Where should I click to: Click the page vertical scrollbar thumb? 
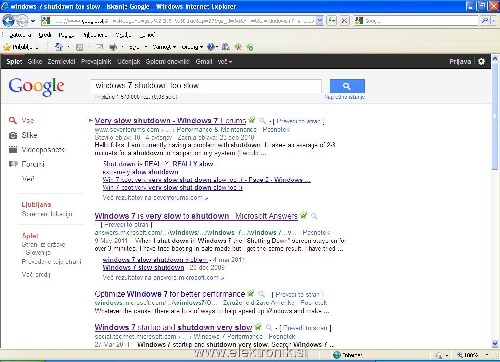point(495,117)
